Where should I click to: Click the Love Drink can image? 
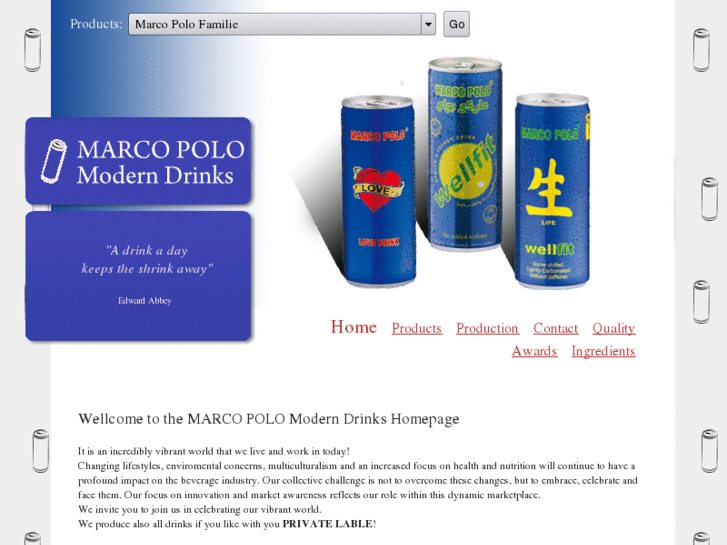[378, 191]
